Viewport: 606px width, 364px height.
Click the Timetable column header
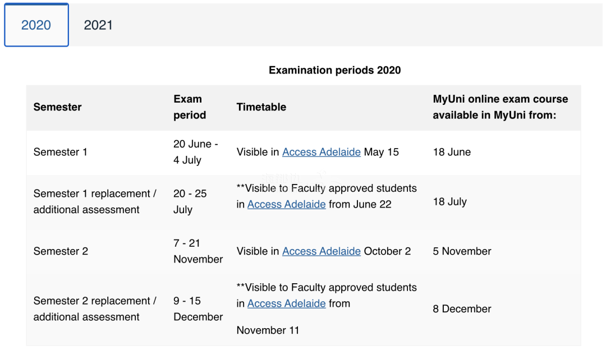[261, 107]
